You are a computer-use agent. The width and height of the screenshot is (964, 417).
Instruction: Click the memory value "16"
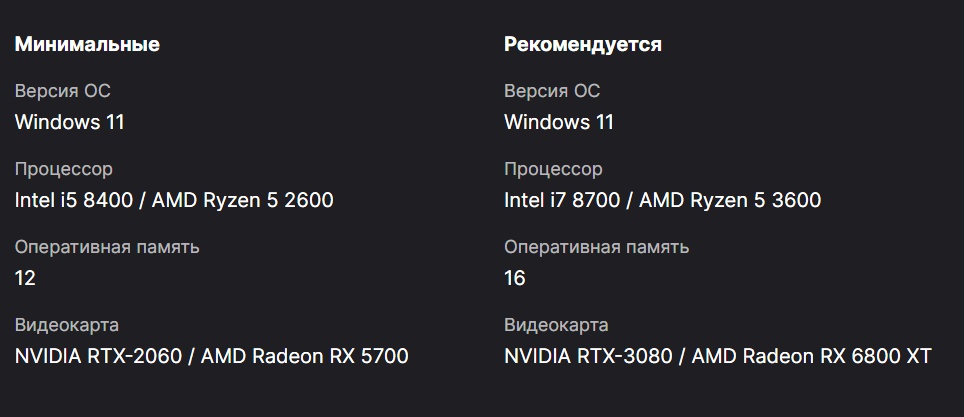(x=515, y=278)
